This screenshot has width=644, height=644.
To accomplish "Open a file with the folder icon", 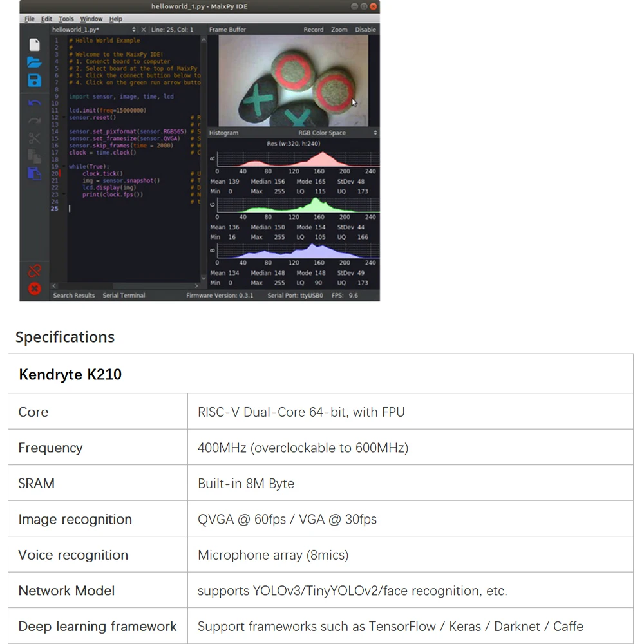I will [x=34, y=62].
